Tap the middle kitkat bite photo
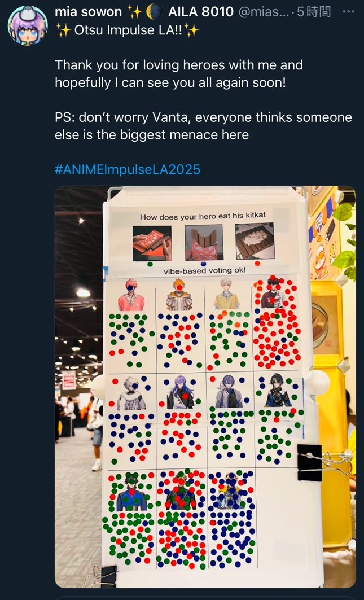This screenshot has height=600, width=364. point(204,242)
